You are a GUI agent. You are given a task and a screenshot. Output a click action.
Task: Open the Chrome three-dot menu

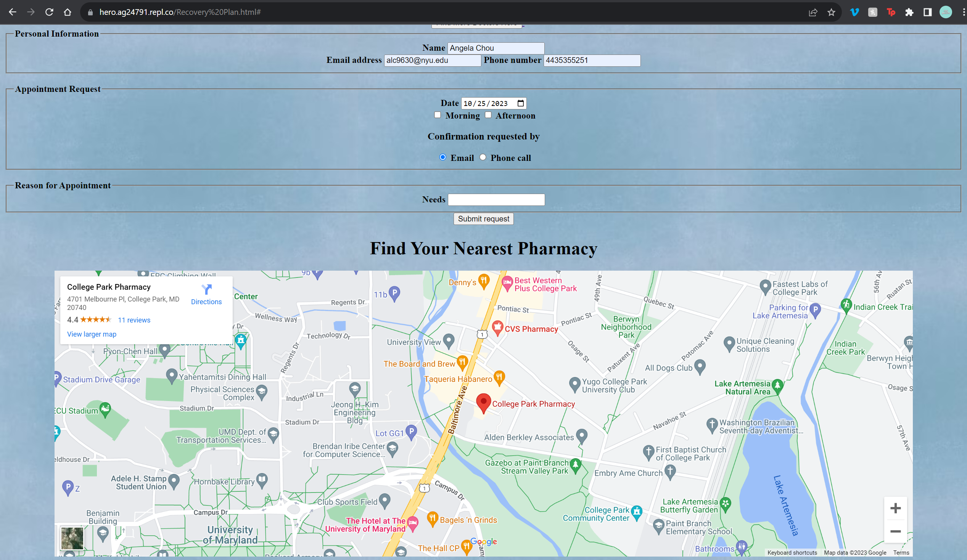[x=964, y=12]
